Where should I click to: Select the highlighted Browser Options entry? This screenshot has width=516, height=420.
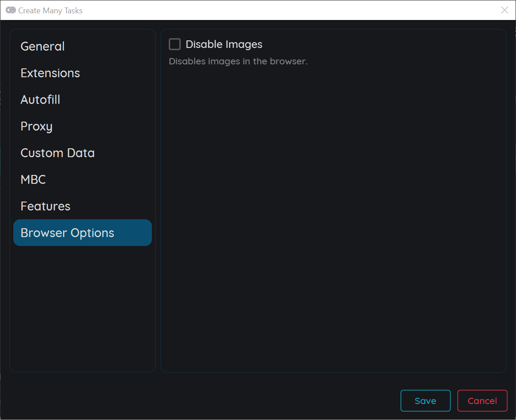[67, 233]
